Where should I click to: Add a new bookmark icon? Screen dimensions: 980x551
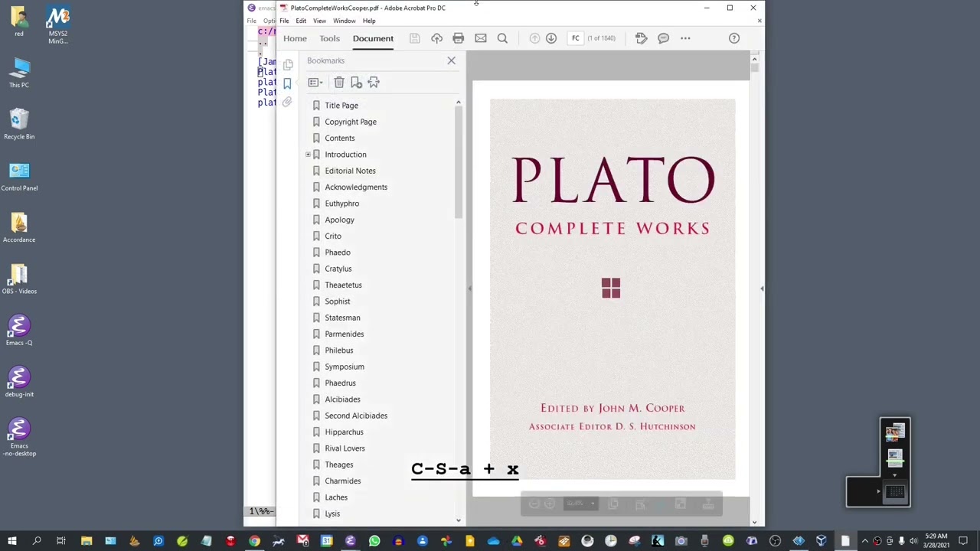point(356,83)
